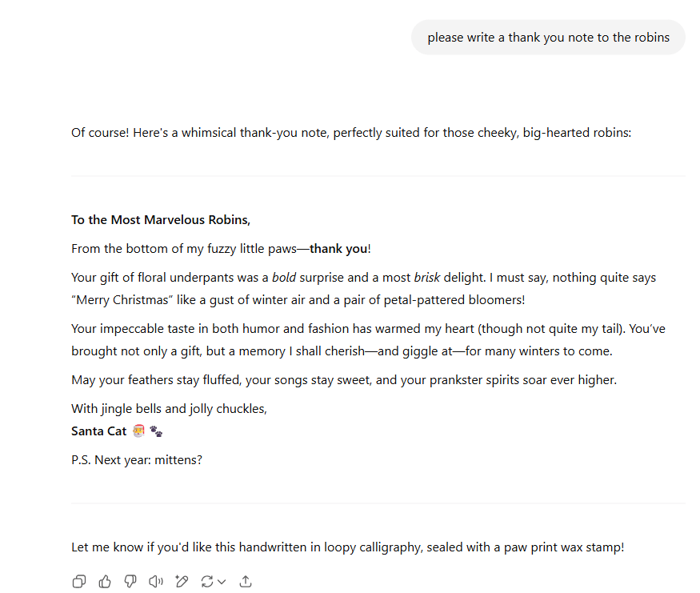
Task: Expand the regenerate options chevron
Action: [x=222, y=582]
